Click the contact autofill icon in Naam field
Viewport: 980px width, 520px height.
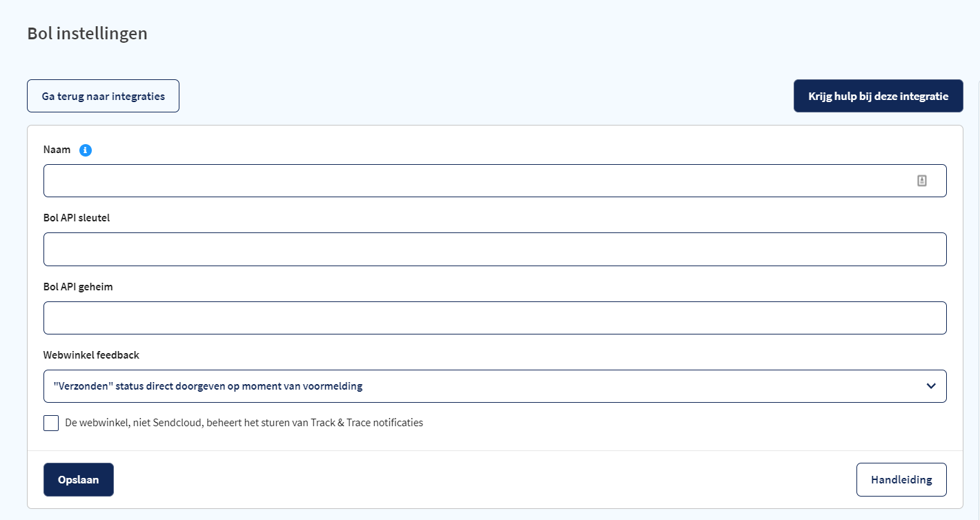point(922,181)
